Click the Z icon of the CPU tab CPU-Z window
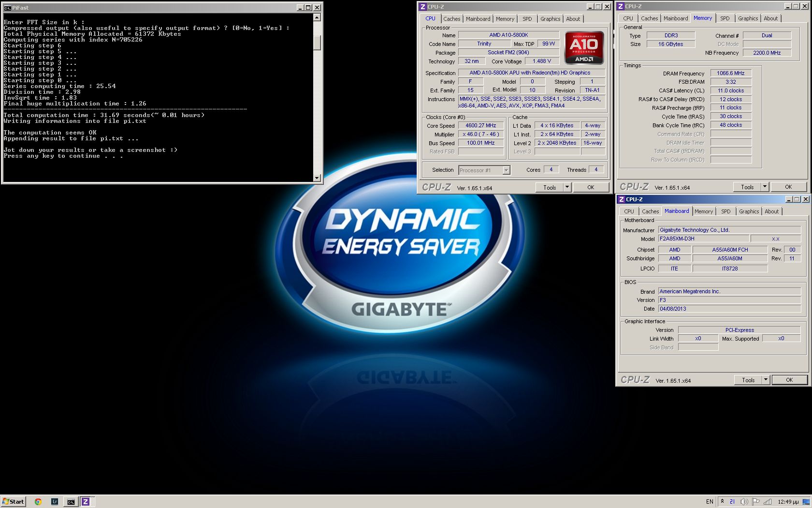 (x=422, y=7)
